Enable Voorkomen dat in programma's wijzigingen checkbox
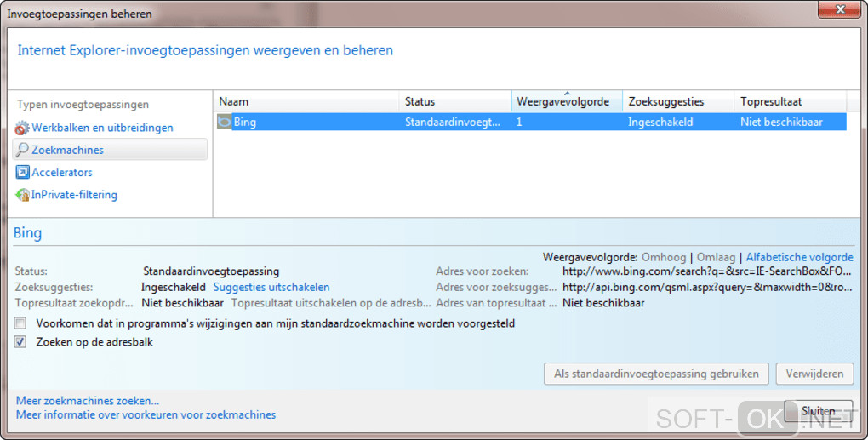Image resolution: width=868 pixels, height=440 pixels. coord(20,323)
